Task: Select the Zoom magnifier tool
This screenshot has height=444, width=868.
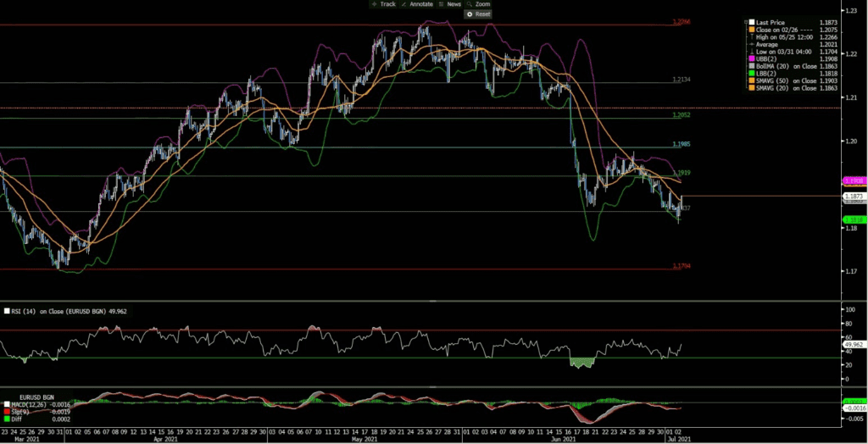Action: point(478,4)
